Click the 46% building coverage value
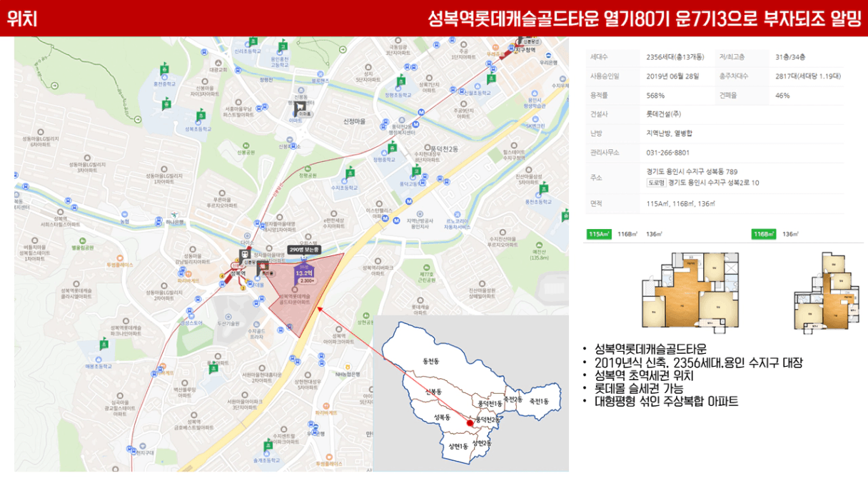The height and width of the screenshot is (488, 868). [x=782, y=95]
